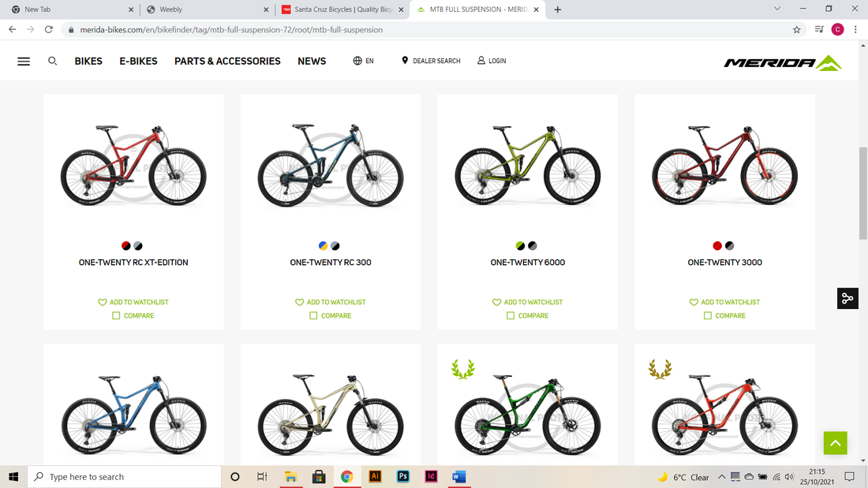Image resolution: width=868 pixels, height=488 pixels.
Task: Add One-Twenty RC XT-Edition to watchlist
Action: click(x=133, y=302)
